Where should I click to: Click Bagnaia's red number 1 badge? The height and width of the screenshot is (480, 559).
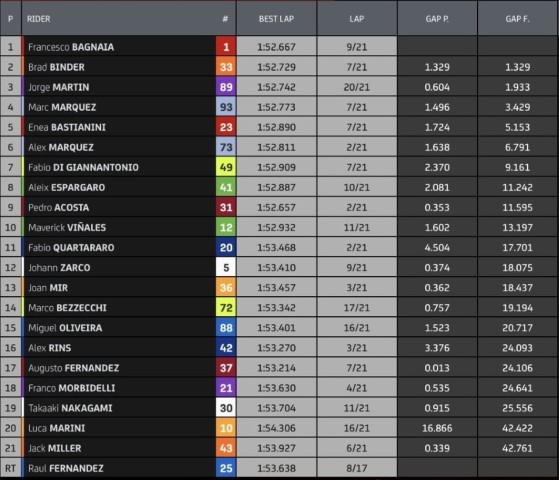226,47
